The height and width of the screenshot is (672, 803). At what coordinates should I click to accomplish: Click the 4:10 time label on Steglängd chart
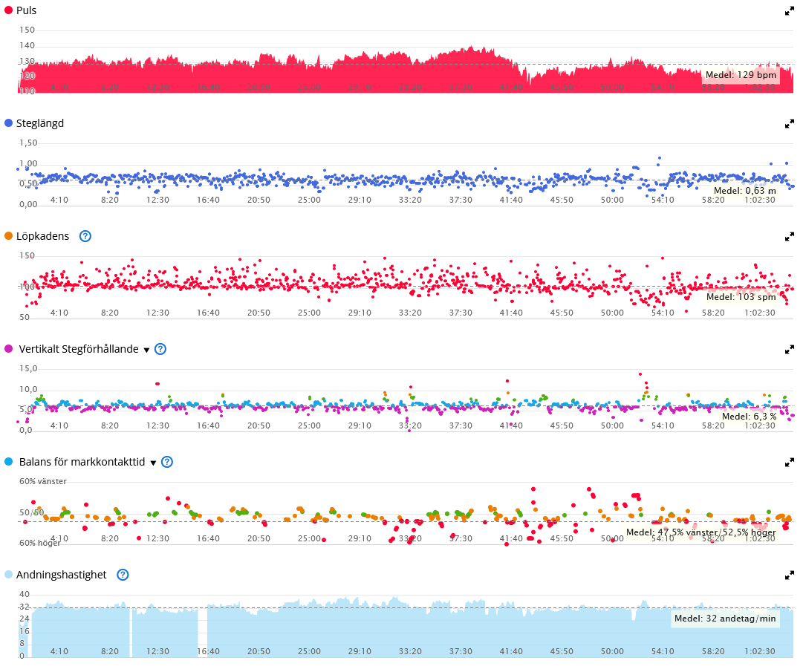tap(59, 200)
